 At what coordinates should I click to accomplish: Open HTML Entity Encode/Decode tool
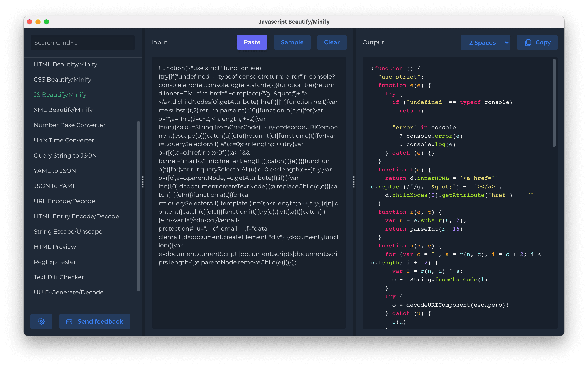click(x=76, y=216)
